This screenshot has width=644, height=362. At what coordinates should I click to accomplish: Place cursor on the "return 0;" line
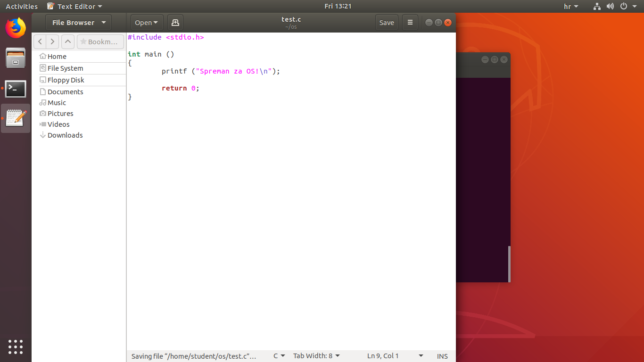[x=181, y=88]
